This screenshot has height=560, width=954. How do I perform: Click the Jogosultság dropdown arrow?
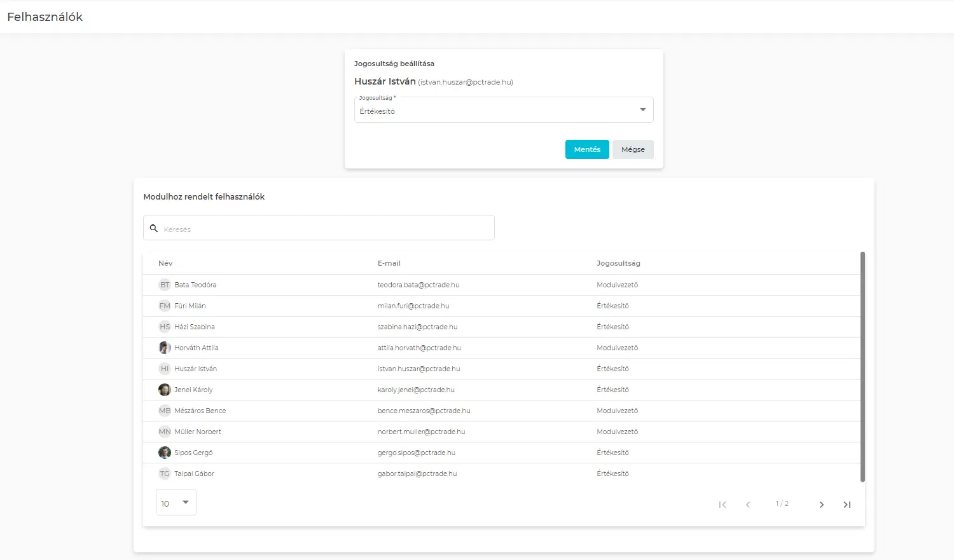point(642,110)
